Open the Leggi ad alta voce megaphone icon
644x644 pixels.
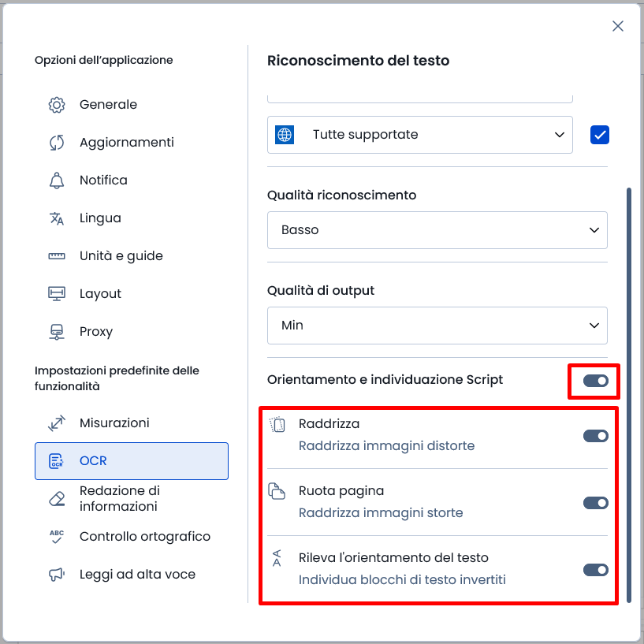coord(57,574)
